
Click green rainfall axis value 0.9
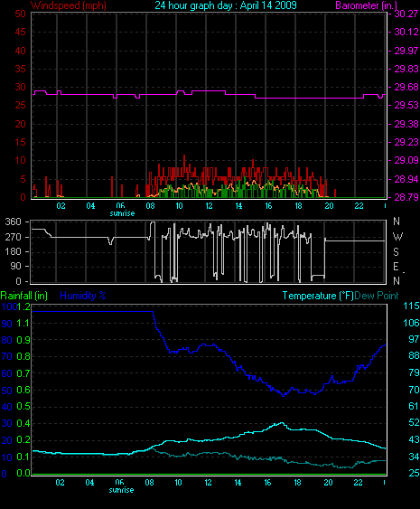23,340
